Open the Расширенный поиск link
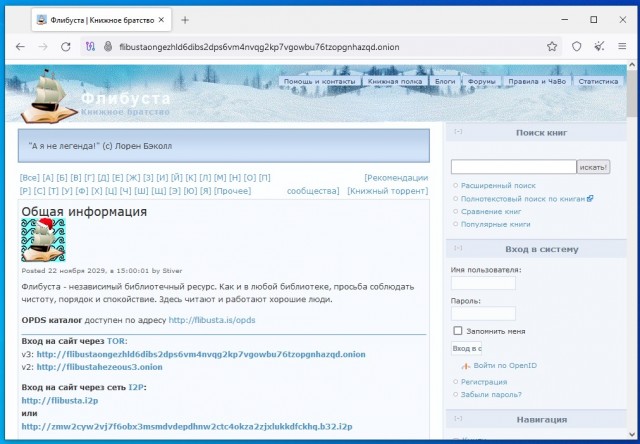Viewport: 640px width, 444px height. (x=498, y=185)
